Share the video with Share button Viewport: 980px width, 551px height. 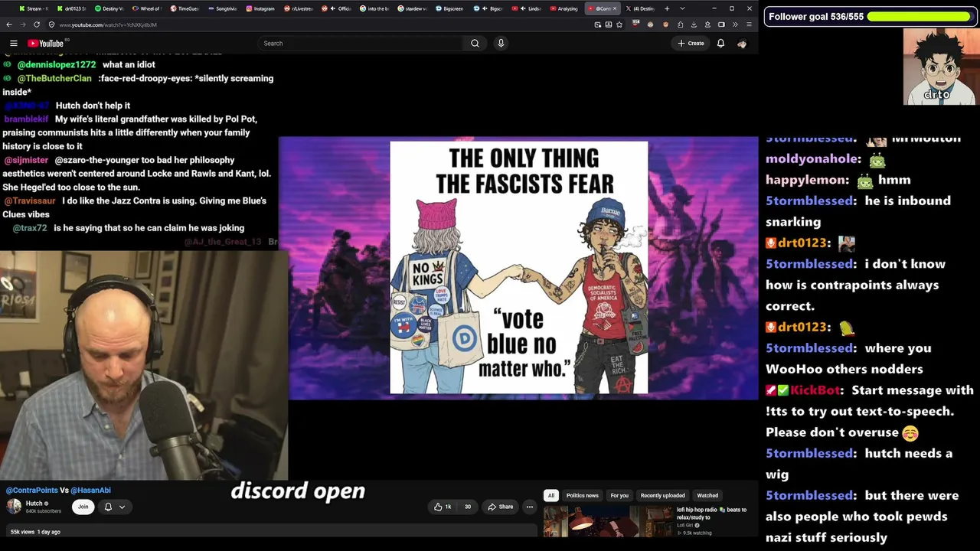coord(501,507)
